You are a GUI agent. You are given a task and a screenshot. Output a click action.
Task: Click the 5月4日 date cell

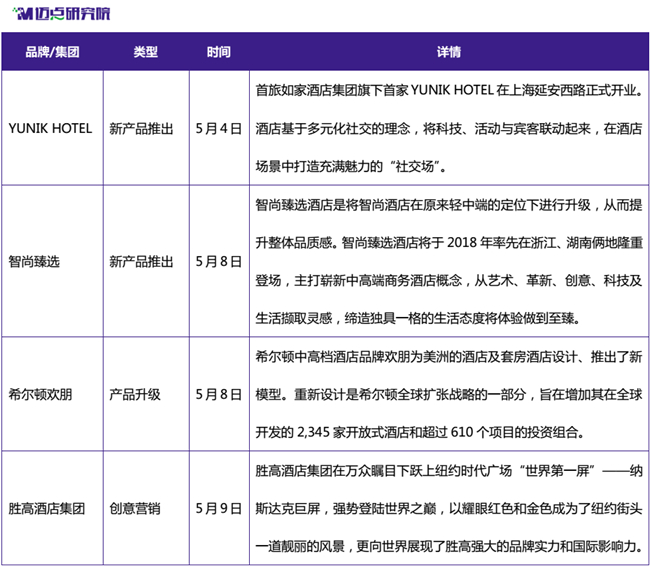coord(219,129)
